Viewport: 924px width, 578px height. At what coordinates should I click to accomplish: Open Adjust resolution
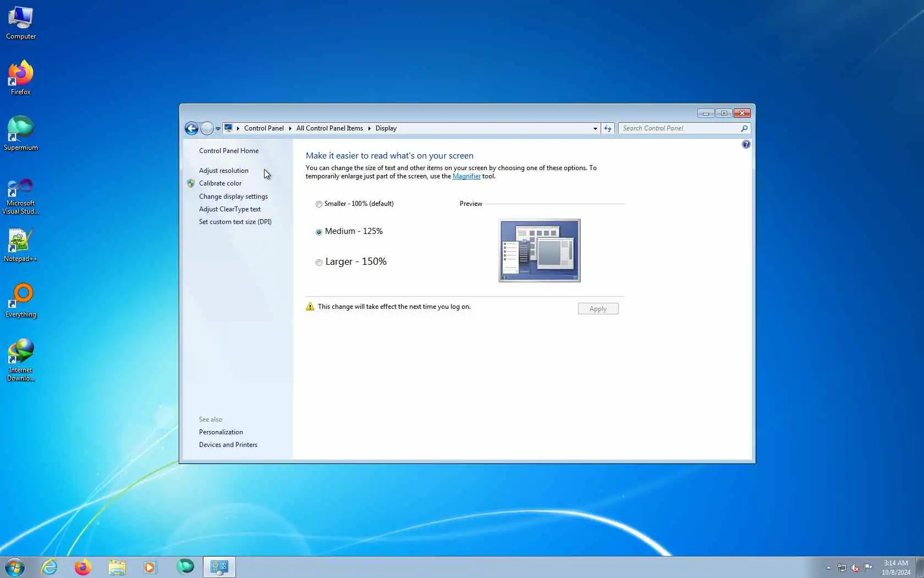pyautogui.click(x=224, y=171)
